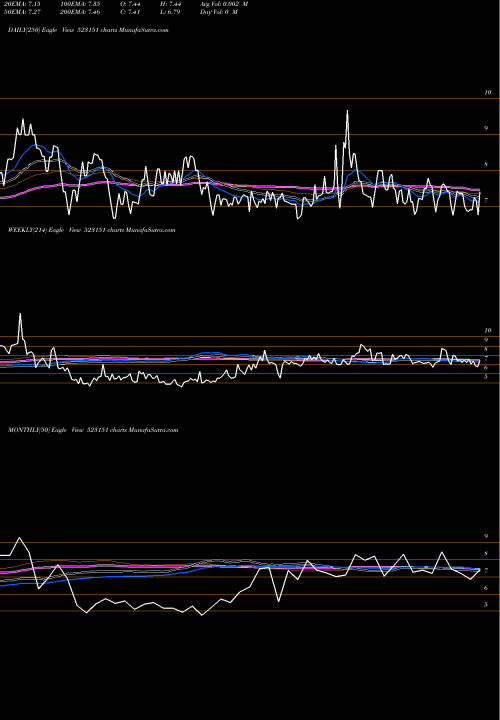The height and width of the screenshot is (720, 500).
Task: Click the 5 price label on weekly chart
Action: (486, 377)
